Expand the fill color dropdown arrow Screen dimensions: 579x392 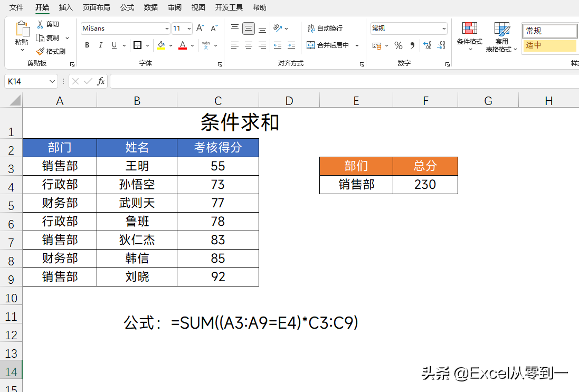pyautogui.click(x=170, y=45)
